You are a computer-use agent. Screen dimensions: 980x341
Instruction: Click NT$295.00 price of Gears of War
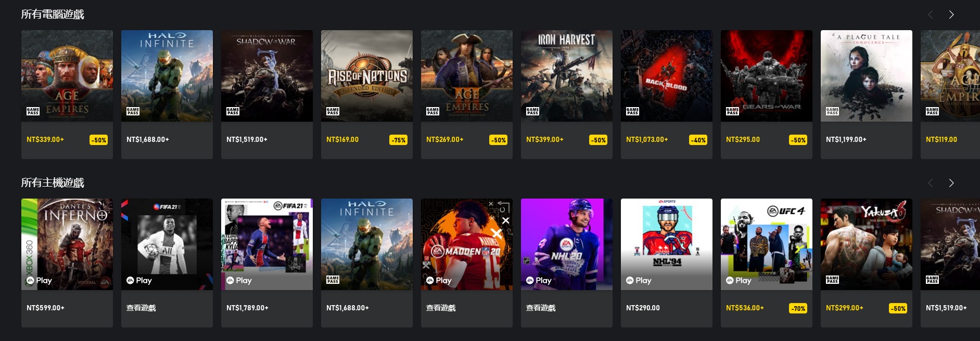(x=743, y=139)
